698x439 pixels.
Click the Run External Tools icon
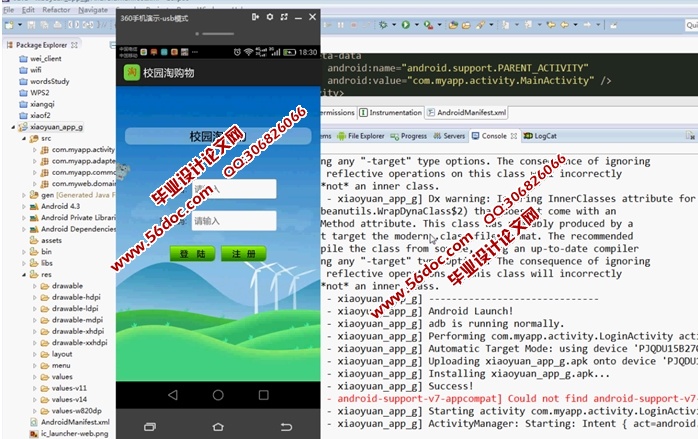(x=428, y=25)
